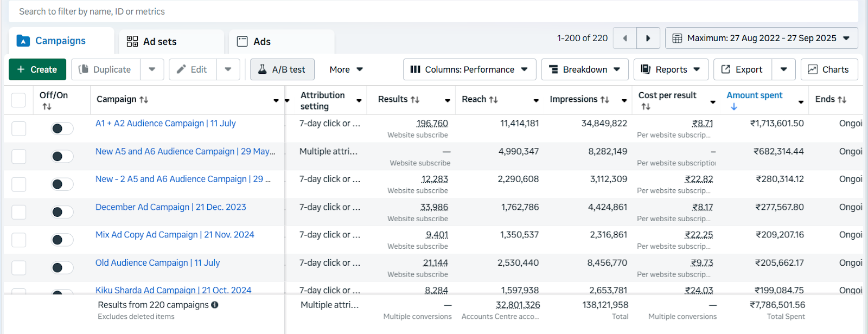Open the Mix Ad Copy Ad Campaign link
868x334 pixels.
pos(175,235)
